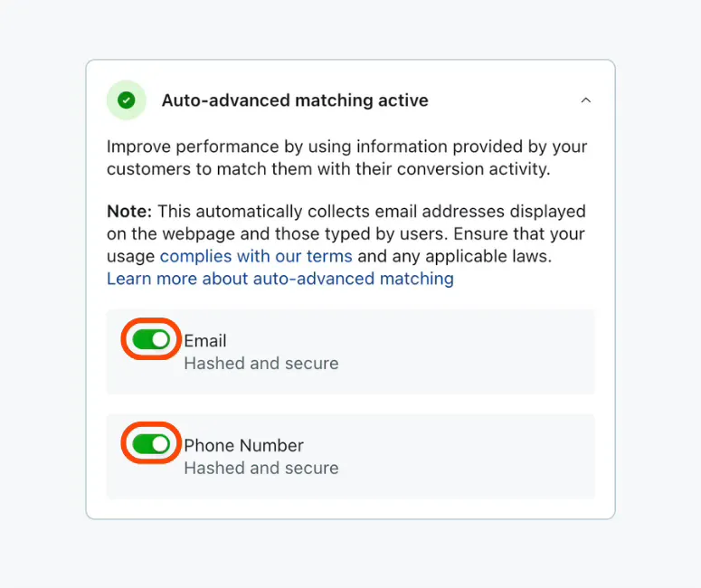
Task: Click the 'Improve performance' description paragraph
Action: (347, 157)
